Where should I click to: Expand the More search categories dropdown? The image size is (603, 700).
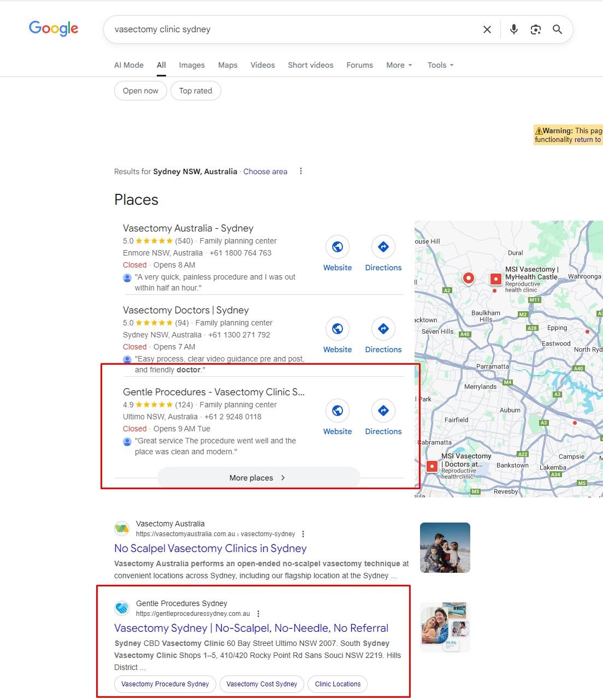(399, 65)
